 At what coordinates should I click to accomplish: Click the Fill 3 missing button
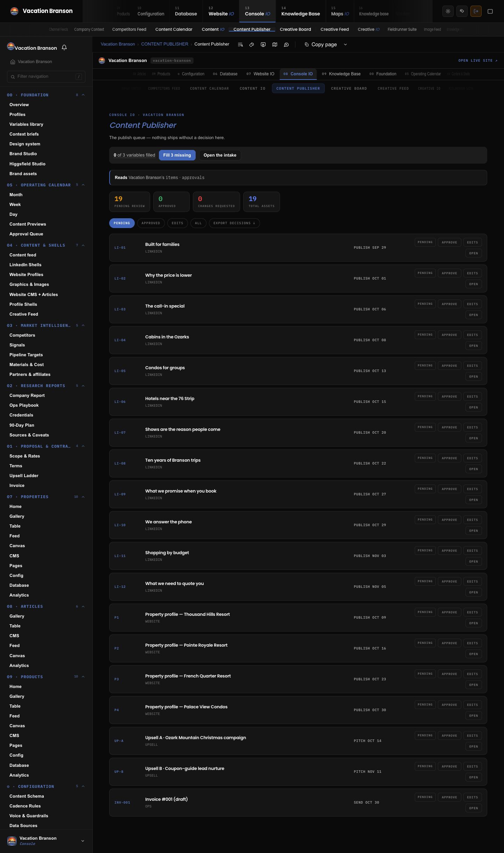(x=177, y=155)
